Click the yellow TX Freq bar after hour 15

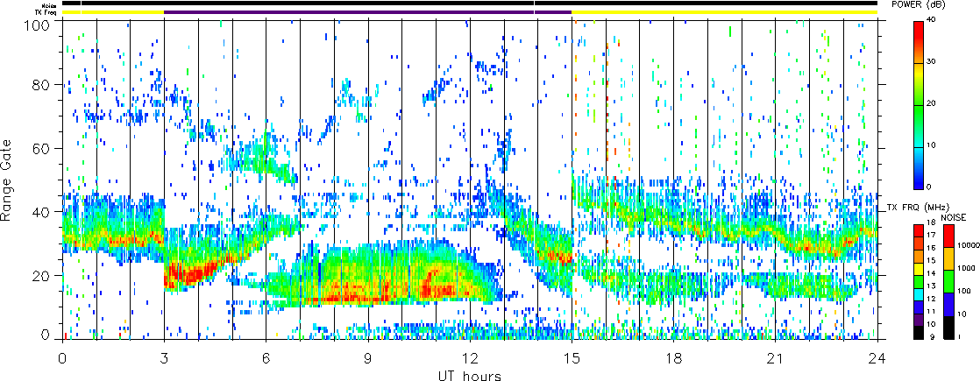[725, 12]
